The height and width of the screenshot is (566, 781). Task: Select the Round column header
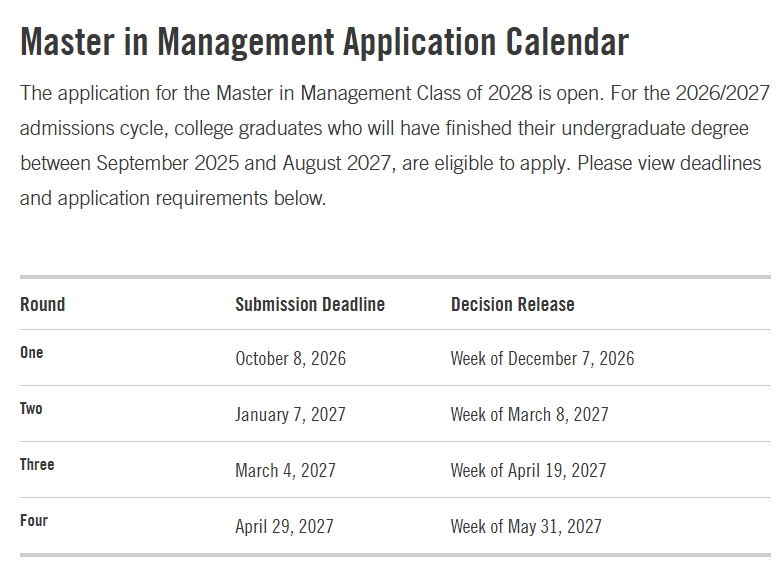click(42, 304)
